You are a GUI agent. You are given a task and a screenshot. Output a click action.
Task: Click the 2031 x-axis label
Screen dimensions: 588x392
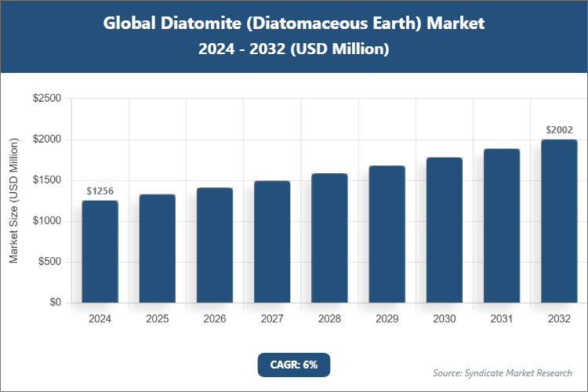pos(502,319)
